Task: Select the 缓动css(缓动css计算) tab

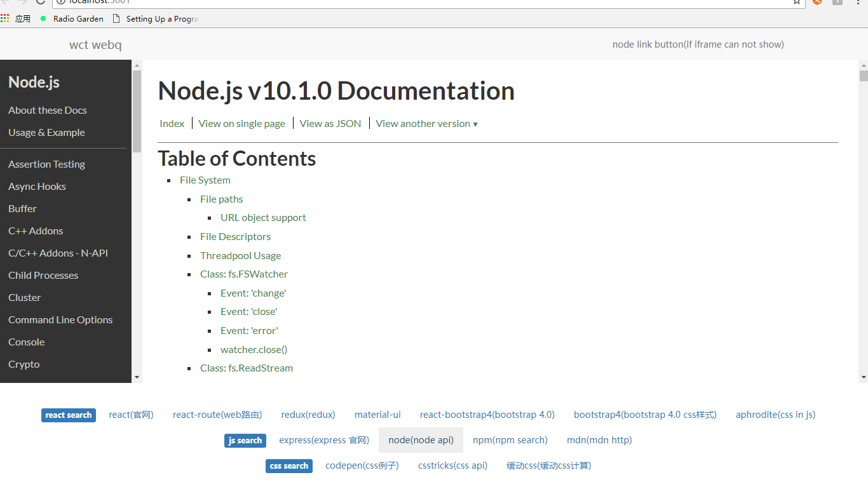Action: [x=549, y=465]
